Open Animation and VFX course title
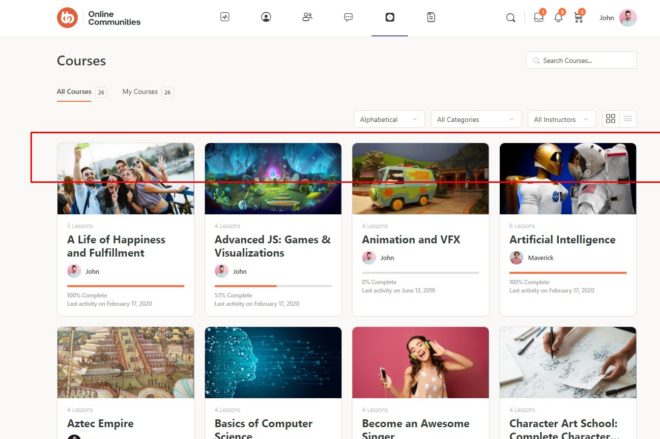Screen dimensions: 660x439 (411, 239)
